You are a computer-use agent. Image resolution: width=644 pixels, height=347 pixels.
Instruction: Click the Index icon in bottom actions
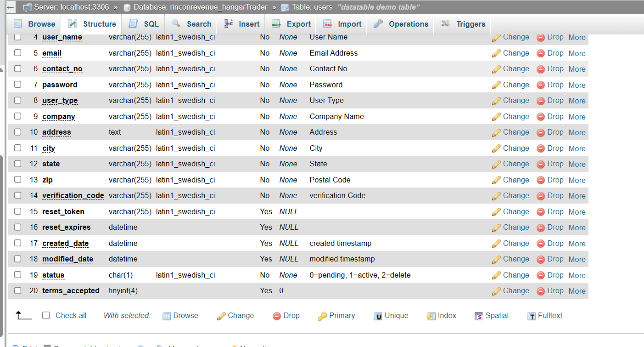[431, 316]
